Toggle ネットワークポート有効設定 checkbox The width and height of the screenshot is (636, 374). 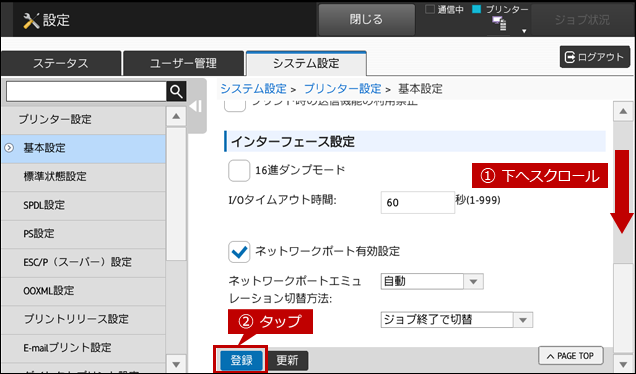click(239, 251)
